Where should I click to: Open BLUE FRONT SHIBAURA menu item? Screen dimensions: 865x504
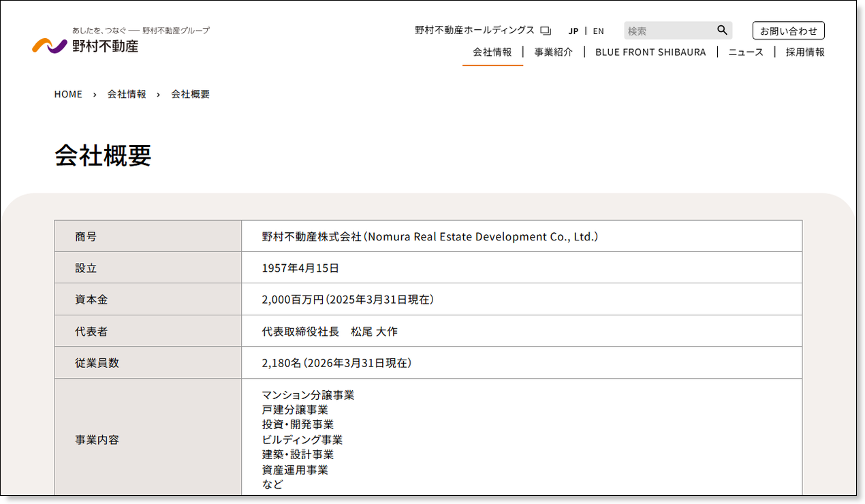coord(650,52)
